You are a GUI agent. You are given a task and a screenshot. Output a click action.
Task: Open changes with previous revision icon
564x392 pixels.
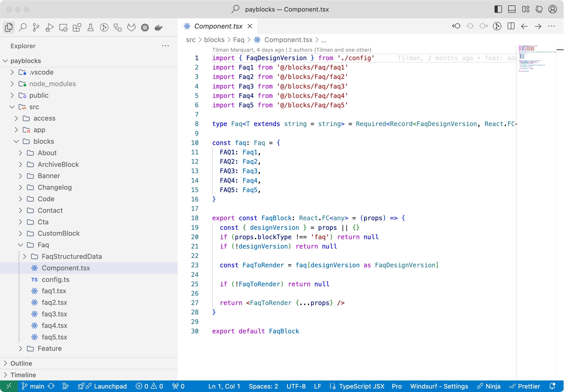tap(456, 26)
